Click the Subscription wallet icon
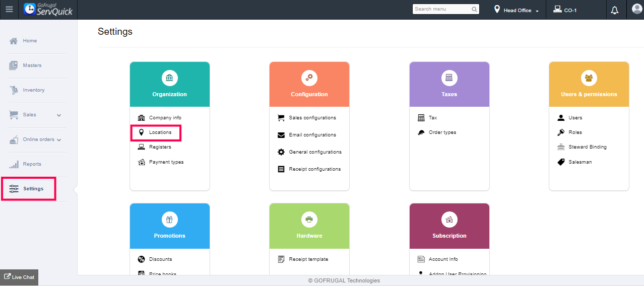The height and width of the screenshot is (286, 644). 449,220
